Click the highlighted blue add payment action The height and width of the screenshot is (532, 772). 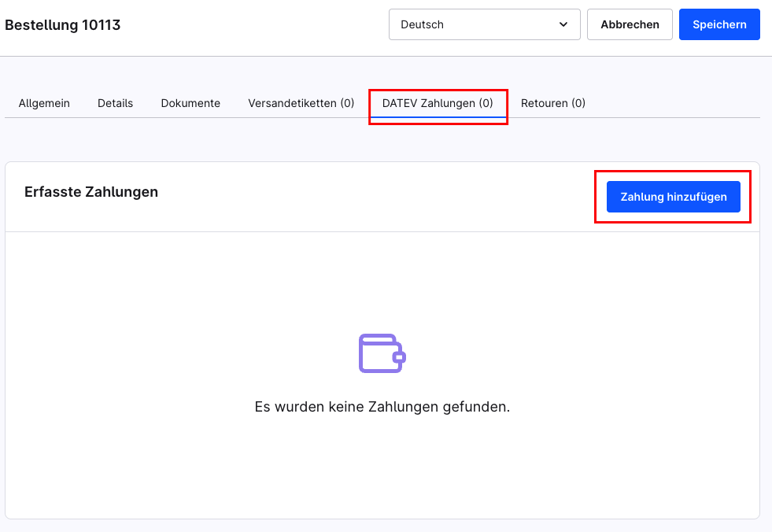673,197
